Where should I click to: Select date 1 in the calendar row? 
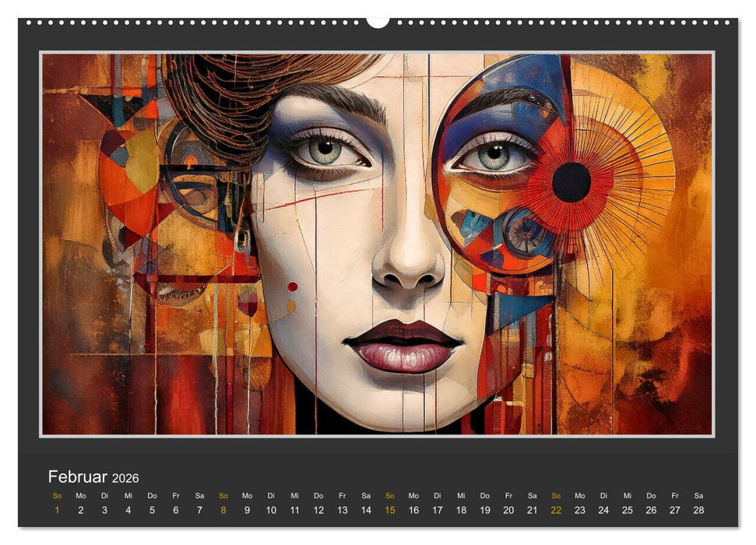pos(57,510)
